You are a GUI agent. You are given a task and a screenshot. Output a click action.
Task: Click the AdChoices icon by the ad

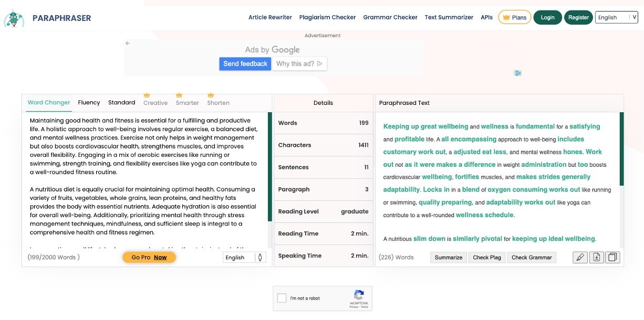(518, 73)
